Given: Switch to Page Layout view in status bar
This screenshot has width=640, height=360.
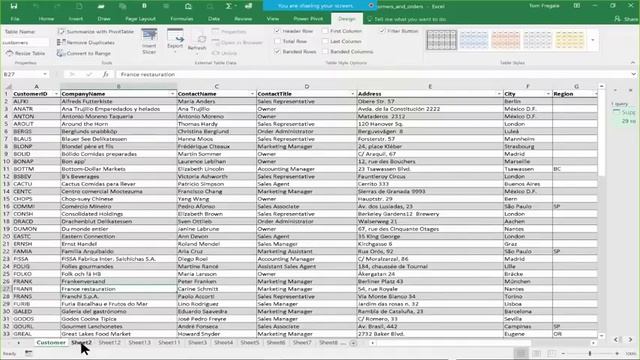Looking at the screenshot, I should click(x=537, y=353).
